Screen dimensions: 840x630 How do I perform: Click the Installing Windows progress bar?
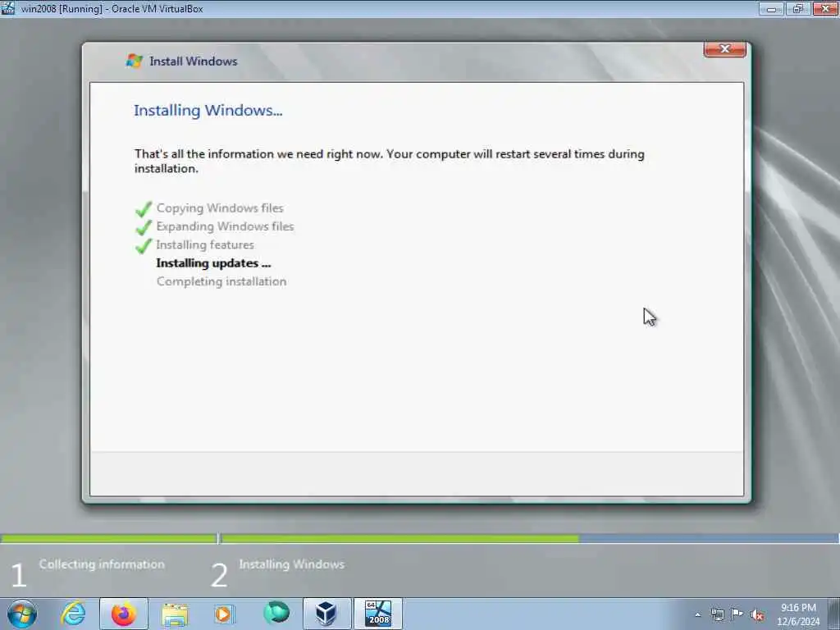[x=530, y=538]
